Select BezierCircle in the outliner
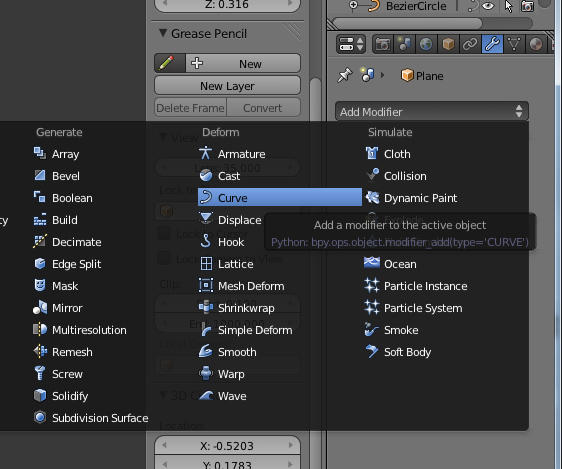The image size is (562, 469). click(416, 6)
